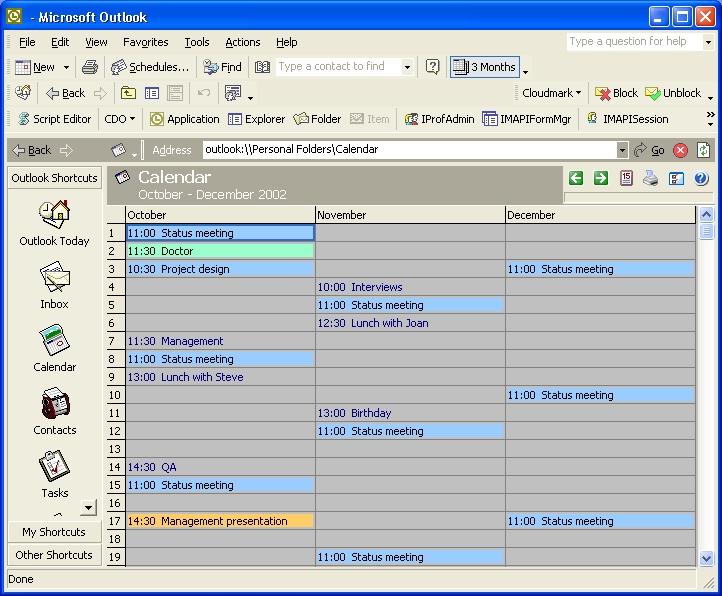Select October 2 Doctor appointment
722x596 pixels.
(x=221, y=251)
